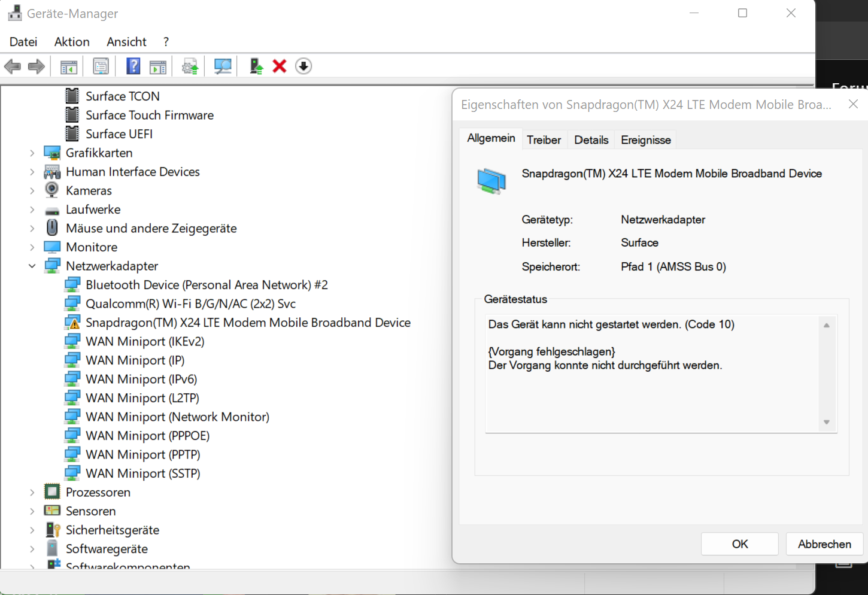Click the Kameras webcam icon
The width and height of the screenshot is (868, 595).
tap(52, 190)
